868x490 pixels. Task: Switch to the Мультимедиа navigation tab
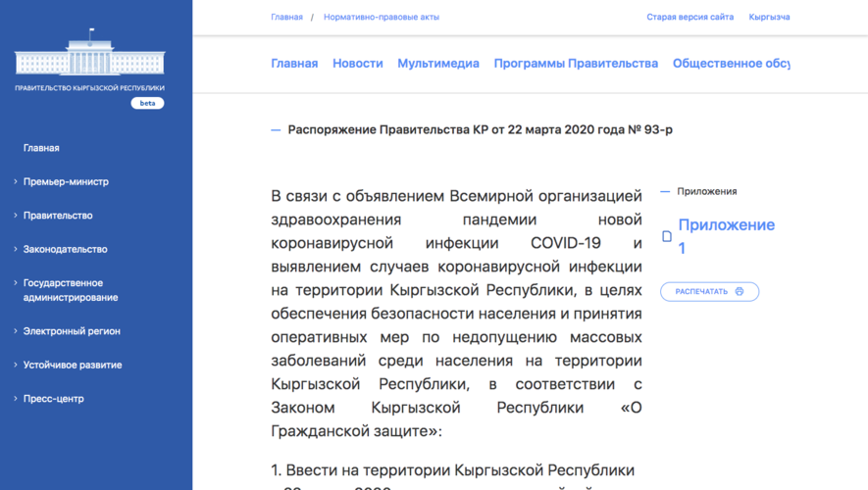pyautogui.click(x=437, y=64)
